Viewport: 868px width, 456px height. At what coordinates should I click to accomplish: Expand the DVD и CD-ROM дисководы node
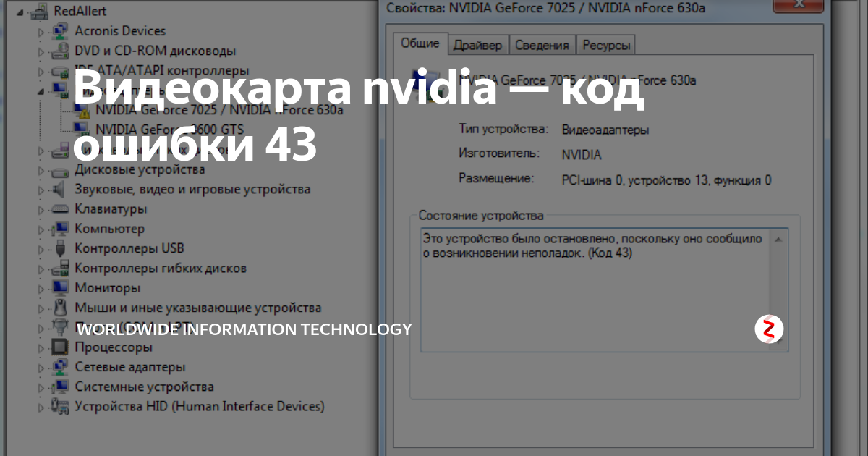tap(41, 51)
